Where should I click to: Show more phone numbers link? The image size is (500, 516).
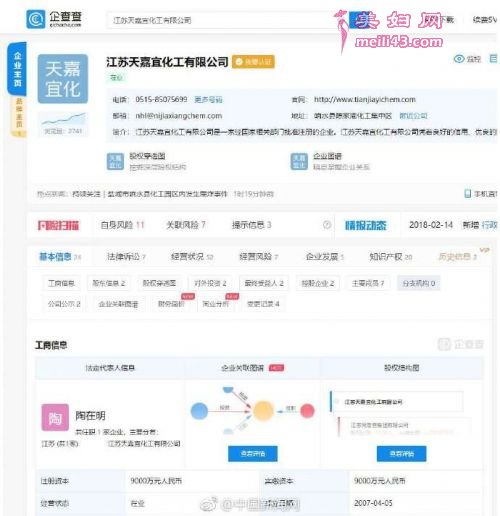(208, 100)
